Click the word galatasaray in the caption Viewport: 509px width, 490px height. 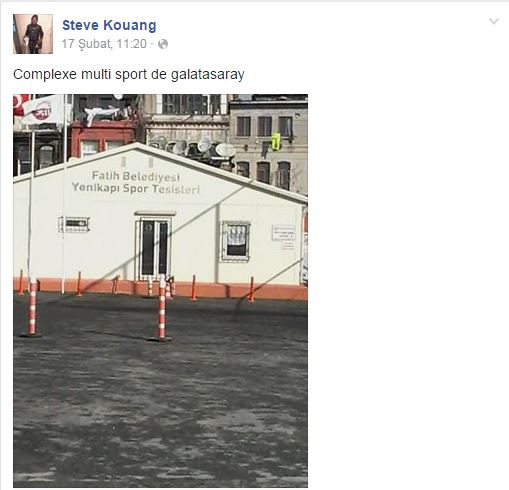pos(208,74)
